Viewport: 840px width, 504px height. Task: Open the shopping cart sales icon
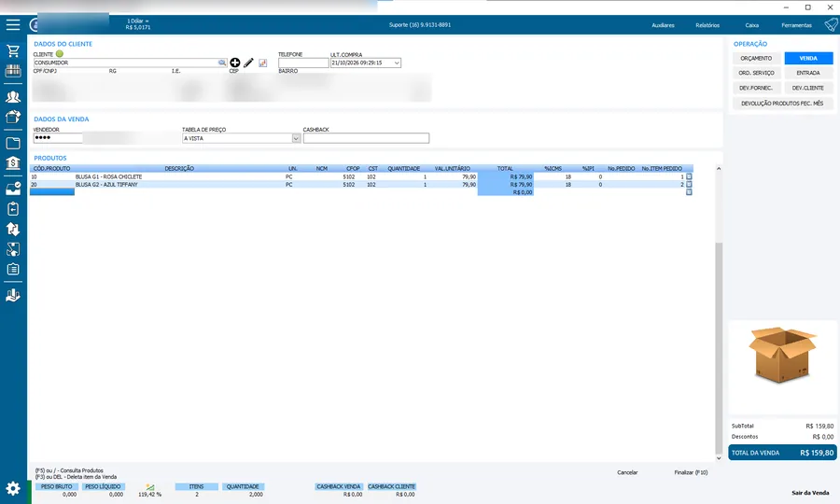click(13, 51)
